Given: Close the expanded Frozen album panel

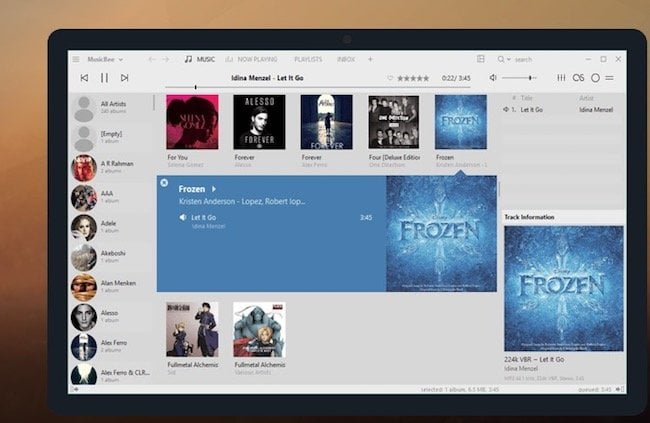Looking at the screenshot, I should pos(164,182).
